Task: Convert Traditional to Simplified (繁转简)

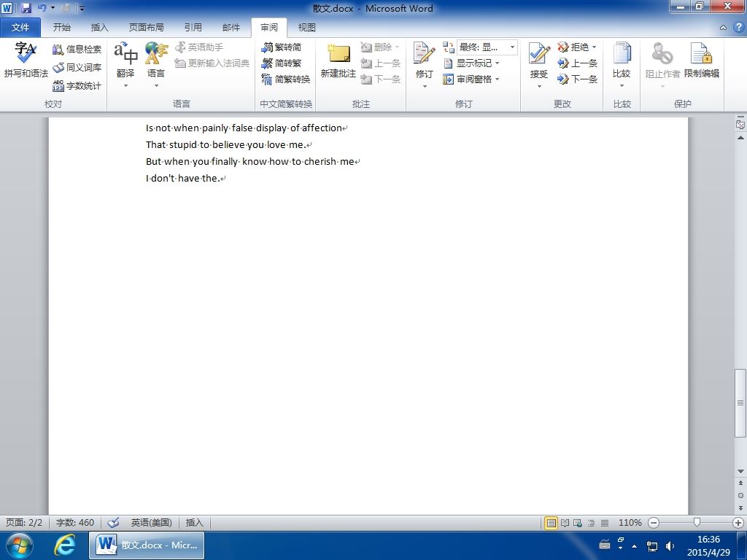Action: pos(282,47)
